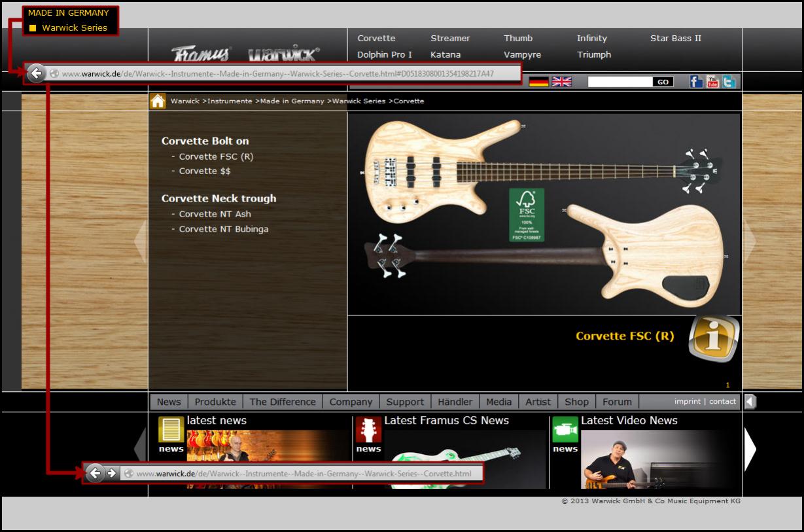Click the latest video news camera icon
The image size is (804, 532).
click(x=565, y=429)
